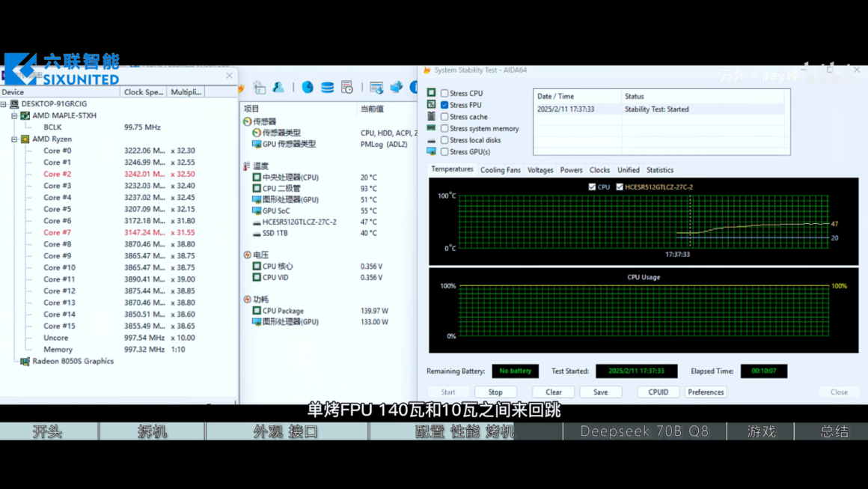The width and height of the screenshot is (868, 489).
Task: Click the blue disk icon in AIDA64 toolbar
Action: [308, 87]
